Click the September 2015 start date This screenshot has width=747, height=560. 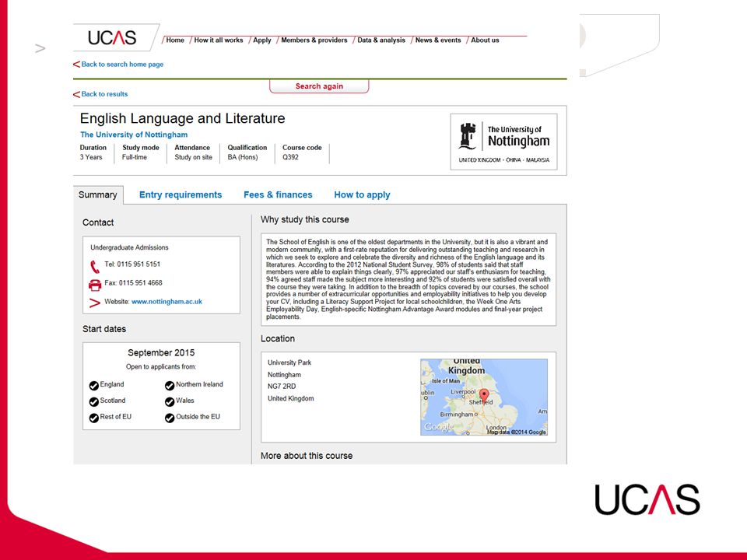[161, 353]
